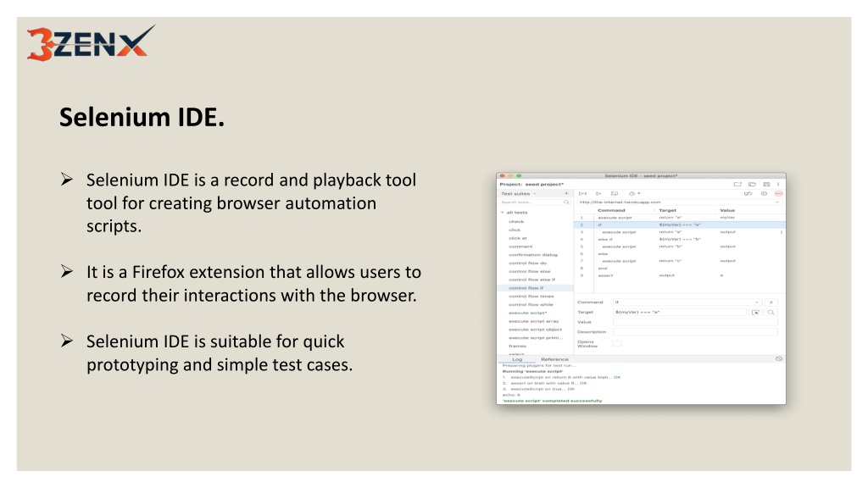Start recording with the red REC button
The height and width of the screenshot is (488, 868).
[x=778, y=194]
